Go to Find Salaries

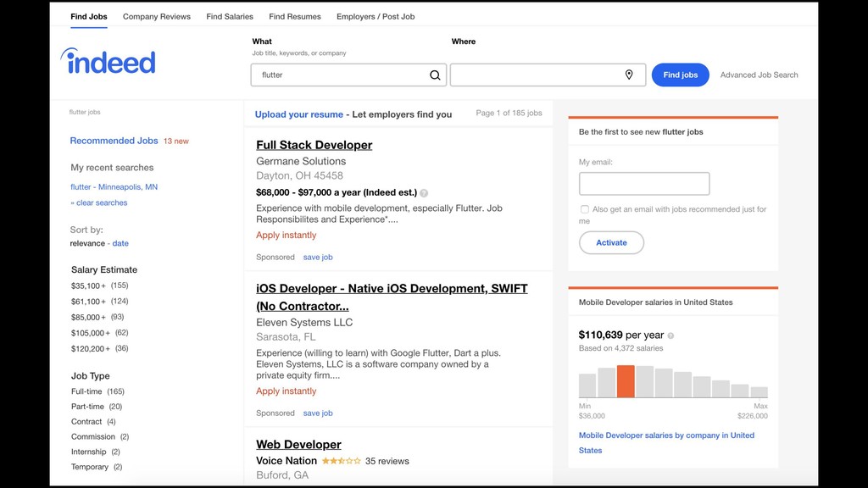click(x=230, y=17)
